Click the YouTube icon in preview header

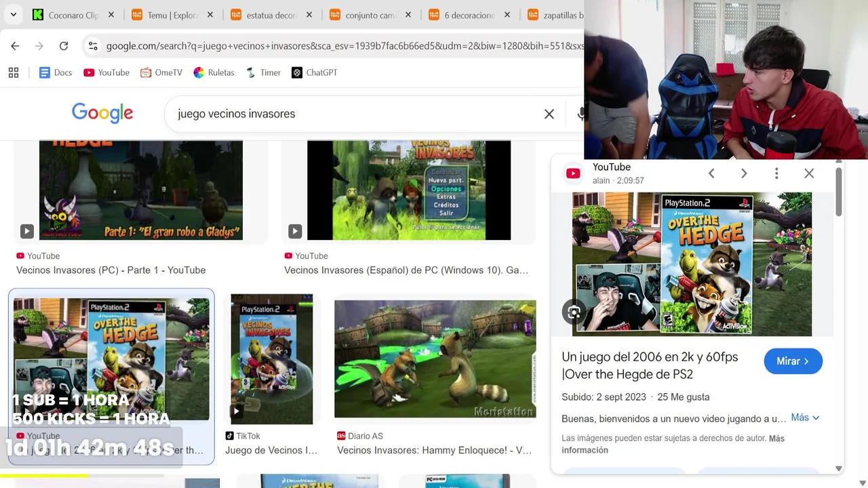[x=573, y=174]
